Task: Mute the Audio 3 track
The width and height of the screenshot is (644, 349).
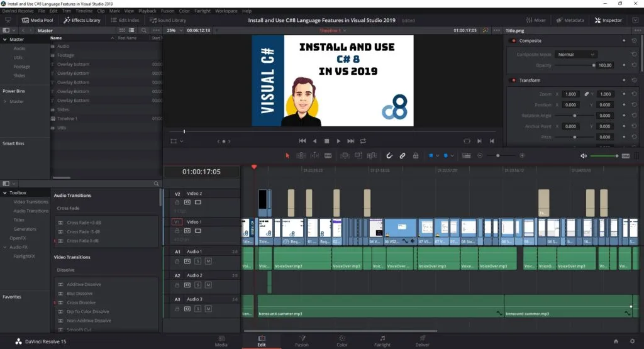Action: click(x=208, y=309)
